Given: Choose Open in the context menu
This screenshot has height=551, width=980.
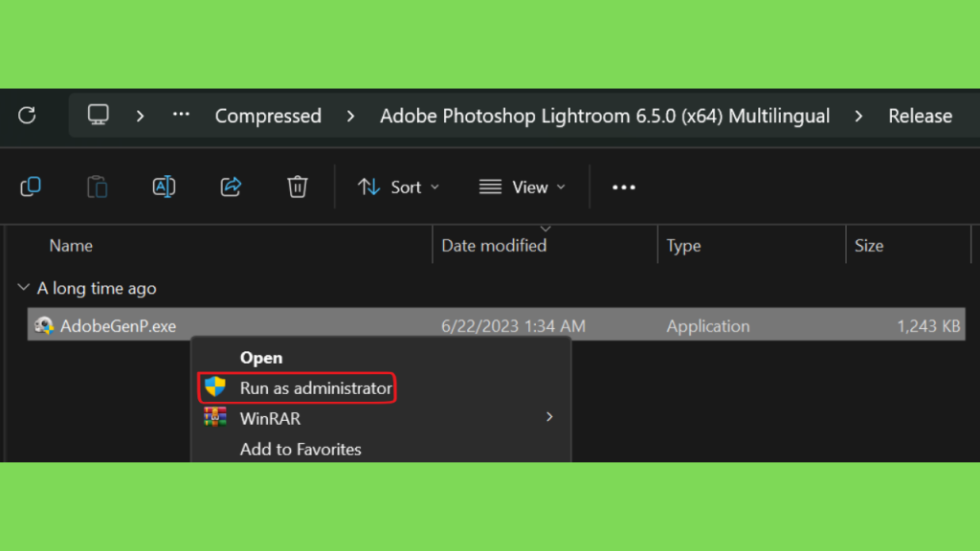Looking at the screenshot, I should (x=261, y=358).
